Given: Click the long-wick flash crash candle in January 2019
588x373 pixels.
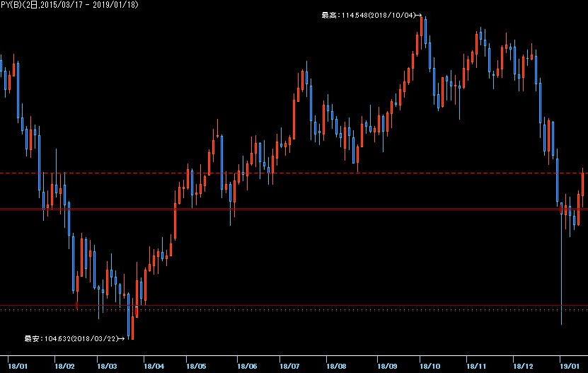Looking at the screenshot, I should pyautogui.click(x=561, y=264).
